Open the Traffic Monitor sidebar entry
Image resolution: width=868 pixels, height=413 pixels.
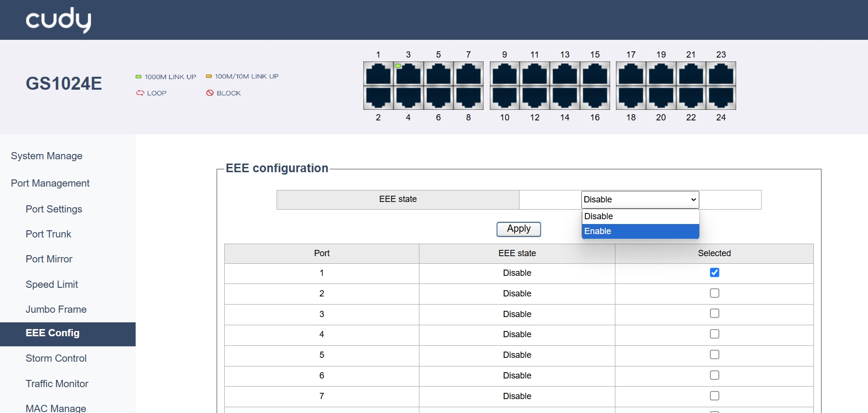[x=57, y=384]
